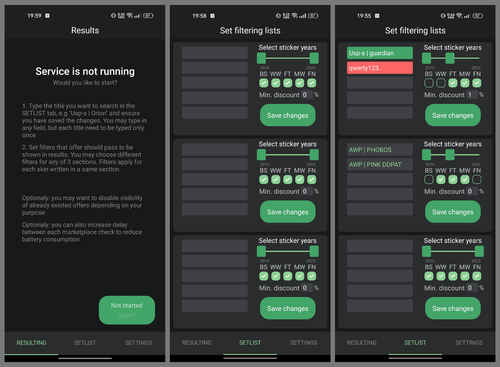500x367 pixels.
Task: Focus Min. discount field, bottom section 19:58 screen
Action: coord(307,288)
